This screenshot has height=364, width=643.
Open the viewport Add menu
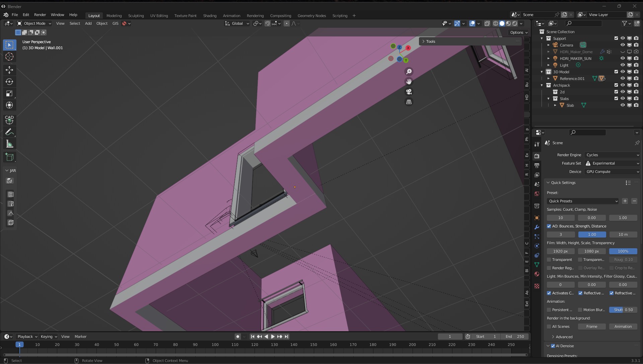pos(88,23)
